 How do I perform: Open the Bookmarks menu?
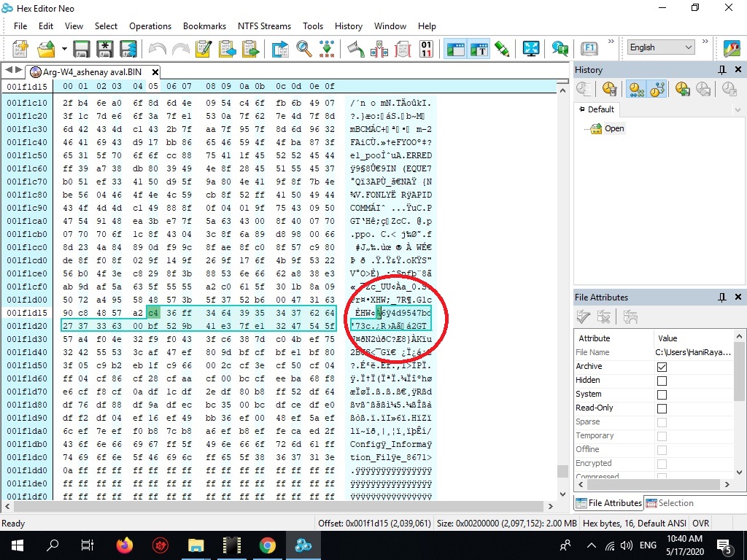(x=204, y=26)
